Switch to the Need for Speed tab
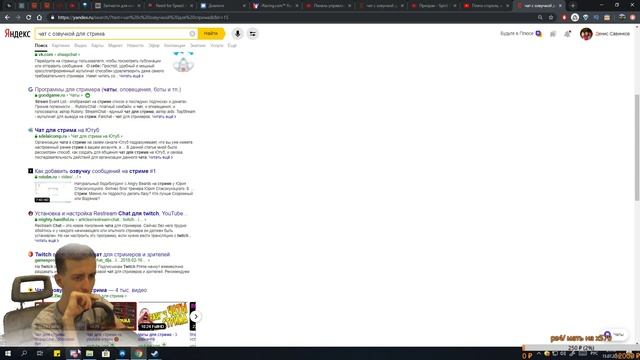This screenshot has height=360, width=640. pyautogui.click(x=171, y=6)
